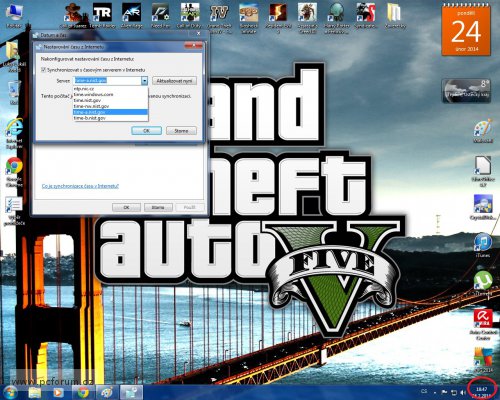Viewport: 500px width, 400px height.
Task: Pick time-b.nist.gov in the dropdown list
Action: click(90, 118)
